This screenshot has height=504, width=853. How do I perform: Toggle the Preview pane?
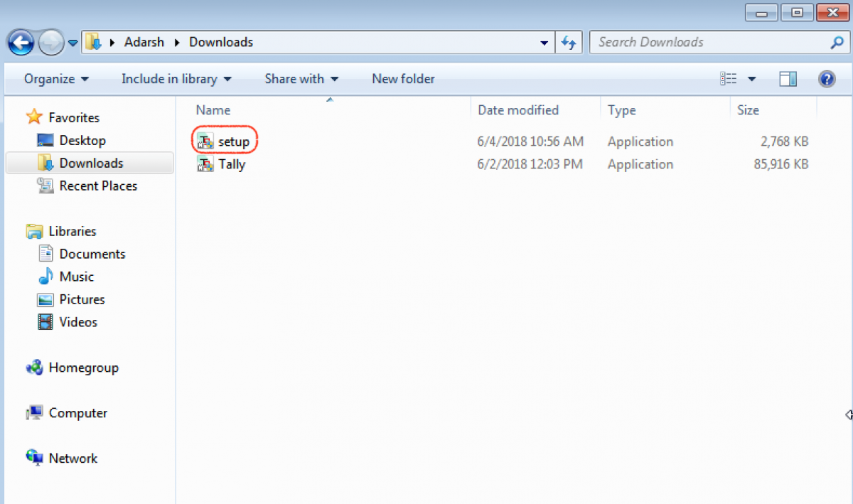click(x=788, y=79)
